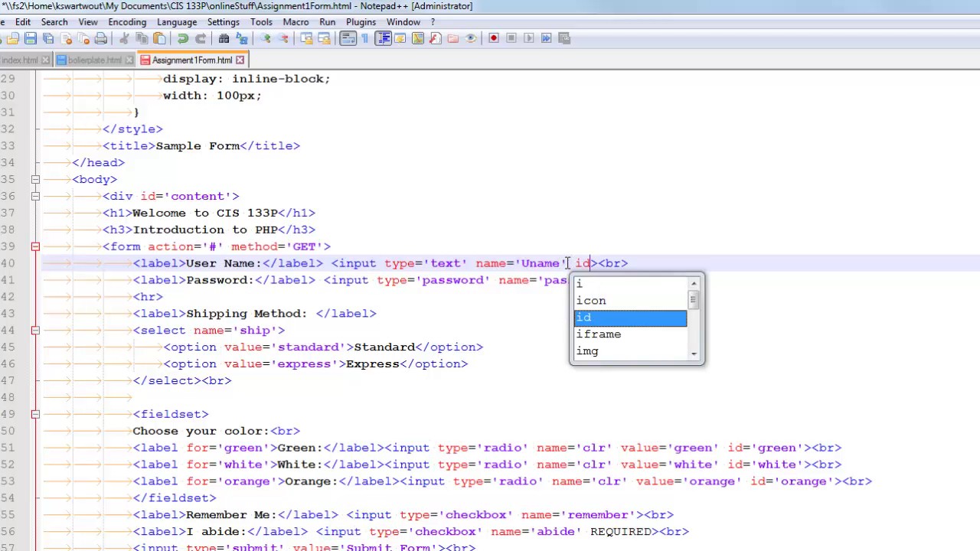Click the Copy toolbar icon
Screen dimensions: 980x551
point(142,38)
